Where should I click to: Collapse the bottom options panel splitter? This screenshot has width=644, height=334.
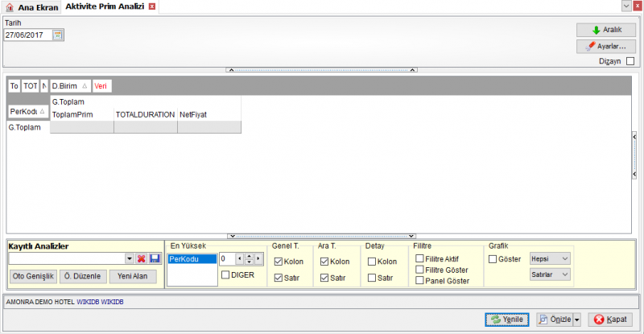pos(321,237)
